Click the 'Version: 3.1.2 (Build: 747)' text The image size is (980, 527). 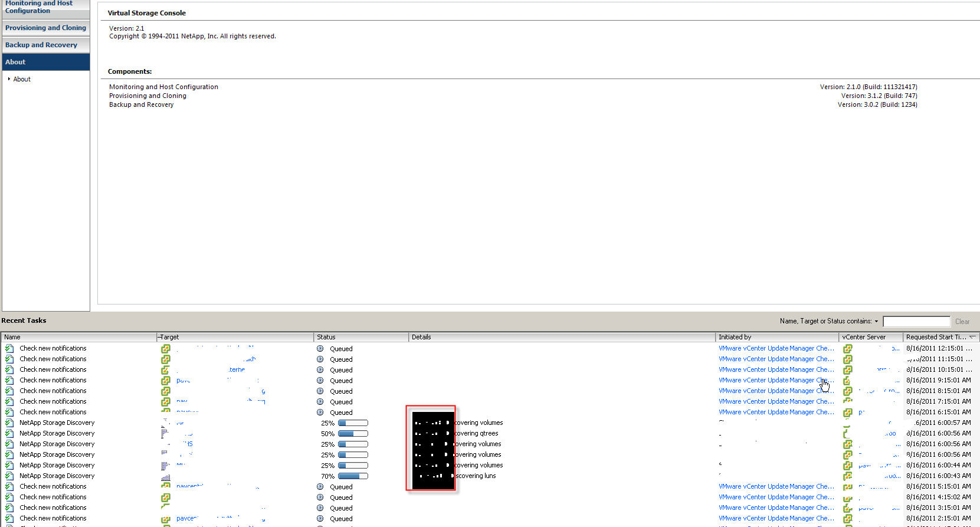click(x=879, y=96)
